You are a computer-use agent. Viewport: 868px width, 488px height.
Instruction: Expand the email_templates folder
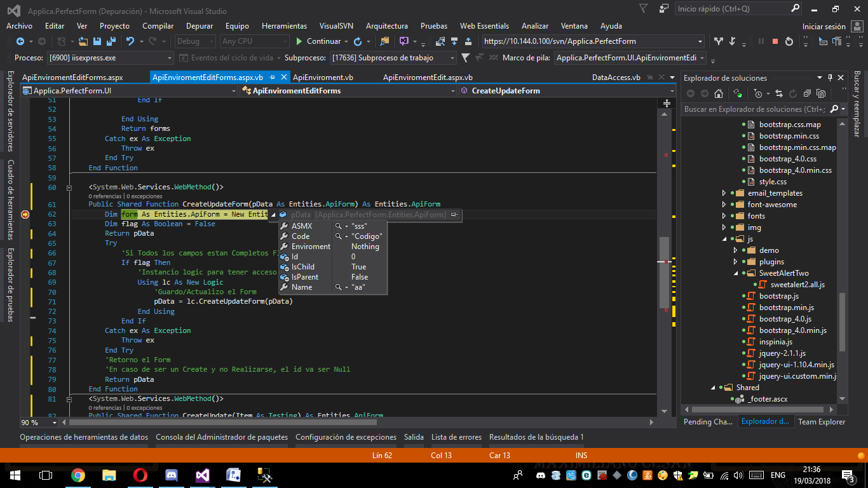click(x=724, y=193)
